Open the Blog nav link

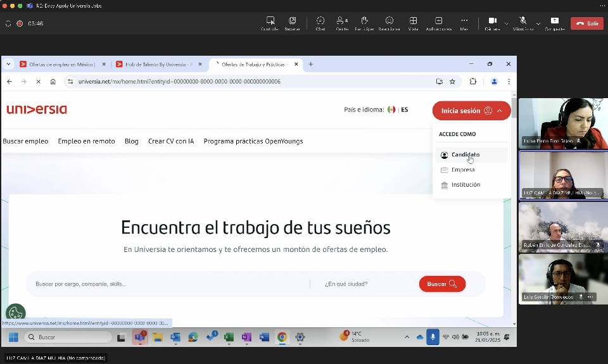(132, 141)
